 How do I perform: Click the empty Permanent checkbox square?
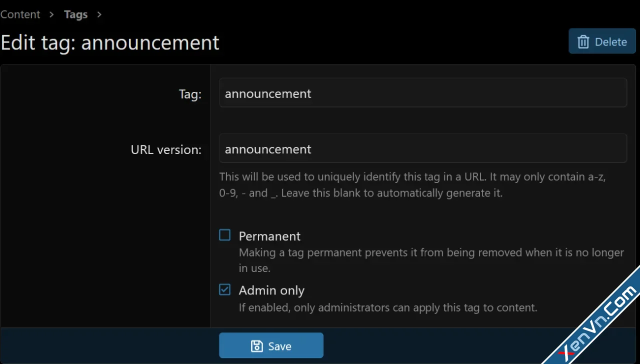(224, 235)
